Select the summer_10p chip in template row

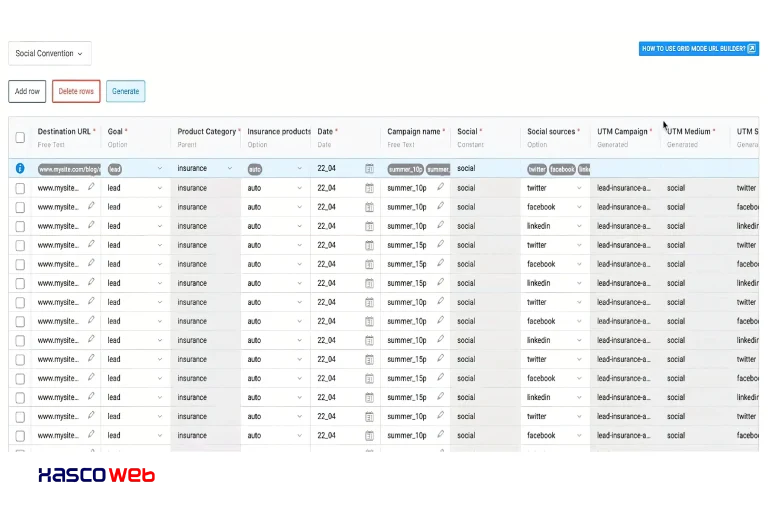[x=406, y=169]
